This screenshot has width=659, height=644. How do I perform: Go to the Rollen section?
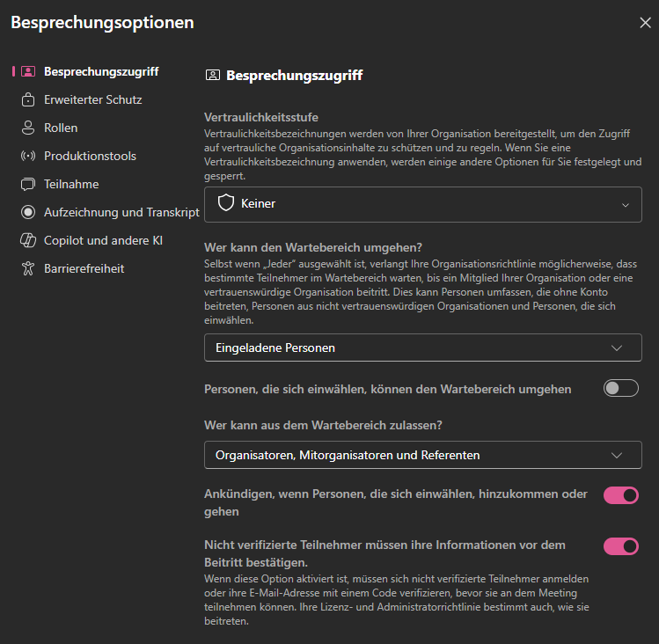point(61,128)
